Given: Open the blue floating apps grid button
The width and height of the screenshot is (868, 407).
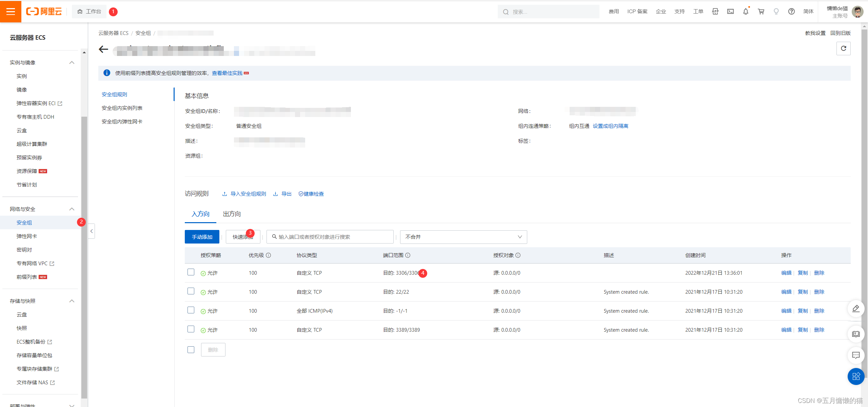Looking at the screenshot, I should coord(856,376).
